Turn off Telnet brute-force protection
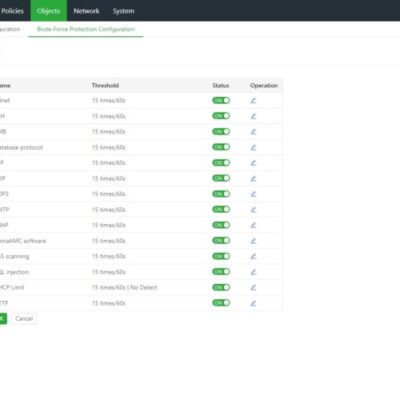Viewport: 400px width, 400px height. click(x=221, y=100)
